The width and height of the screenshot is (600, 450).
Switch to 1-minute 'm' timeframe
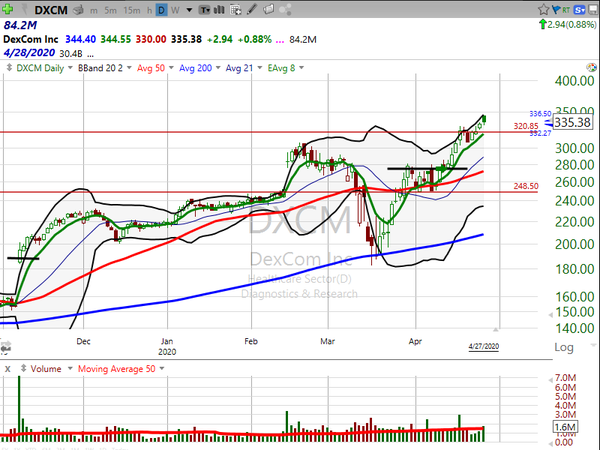coord(94,10)
